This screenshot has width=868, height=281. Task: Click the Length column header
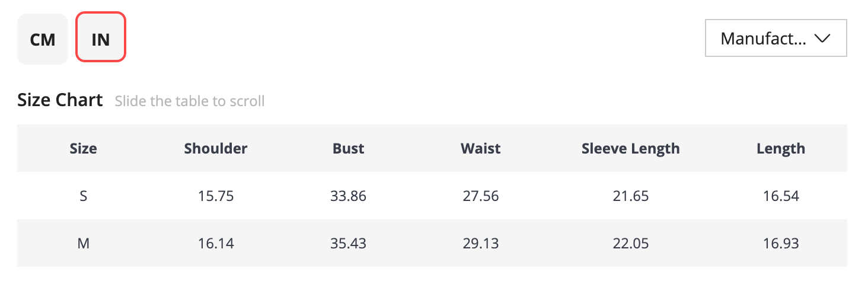tap(781, 148)
